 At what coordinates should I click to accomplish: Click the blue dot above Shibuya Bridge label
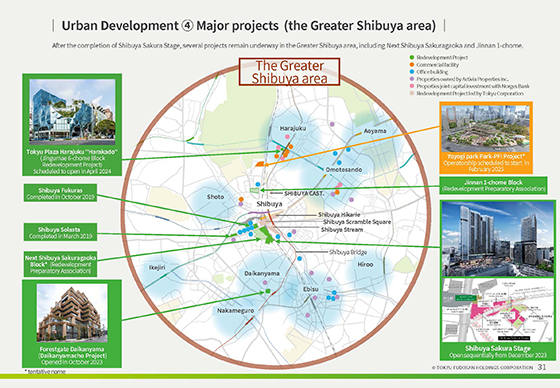tap(299, 258)
